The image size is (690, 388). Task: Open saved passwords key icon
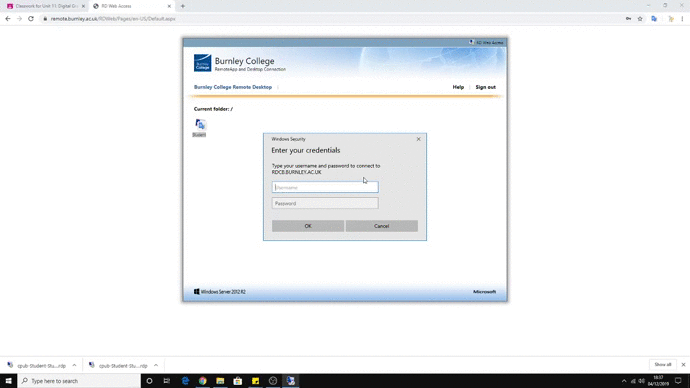[628, 19]
